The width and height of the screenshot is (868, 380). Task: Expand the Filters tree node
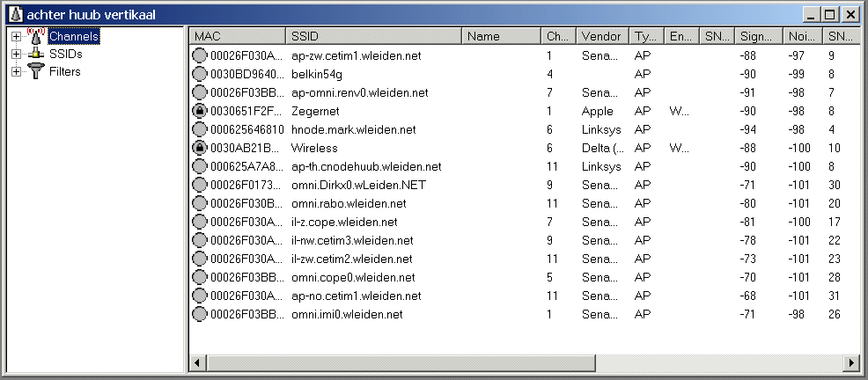pos(16,71)
